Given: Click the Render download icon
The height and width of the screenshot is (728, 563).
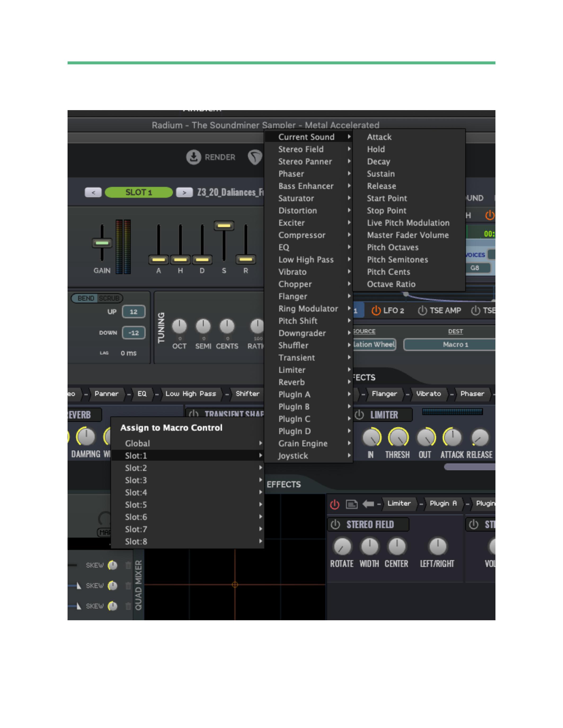Looking at the screenshot, I should click(193, 157).
